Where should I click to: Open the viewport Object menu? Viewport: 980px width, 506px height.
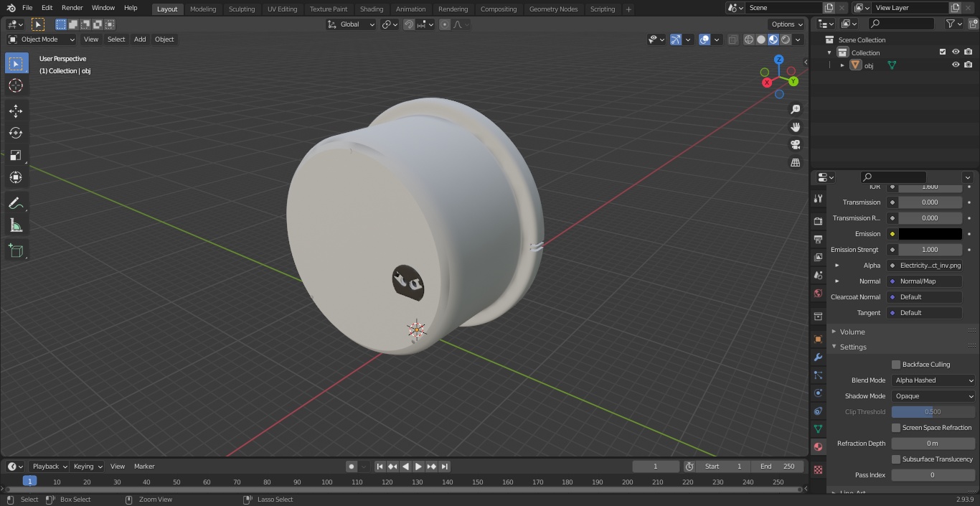point(164,39)
